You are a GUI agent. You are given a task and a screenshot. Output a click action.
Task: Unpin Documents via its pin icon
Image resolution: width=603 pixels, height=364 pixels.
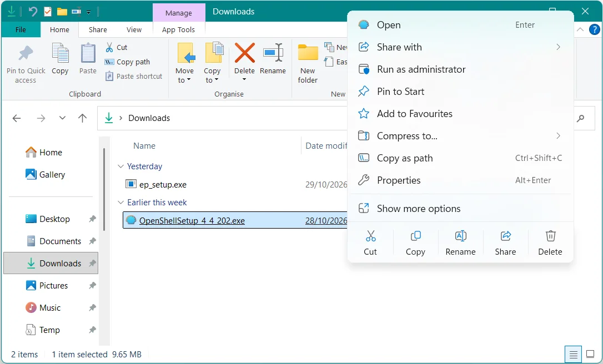tap(92, 241)
